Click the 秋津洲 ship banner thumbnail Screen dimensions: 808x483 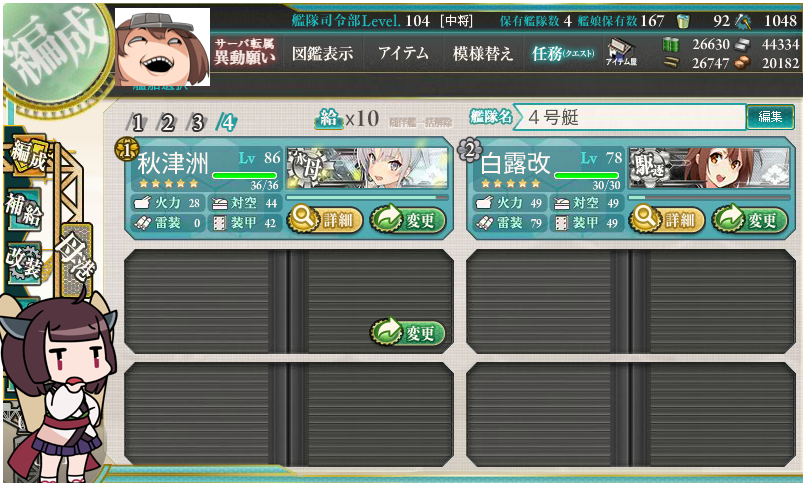(x=367, y=168)
